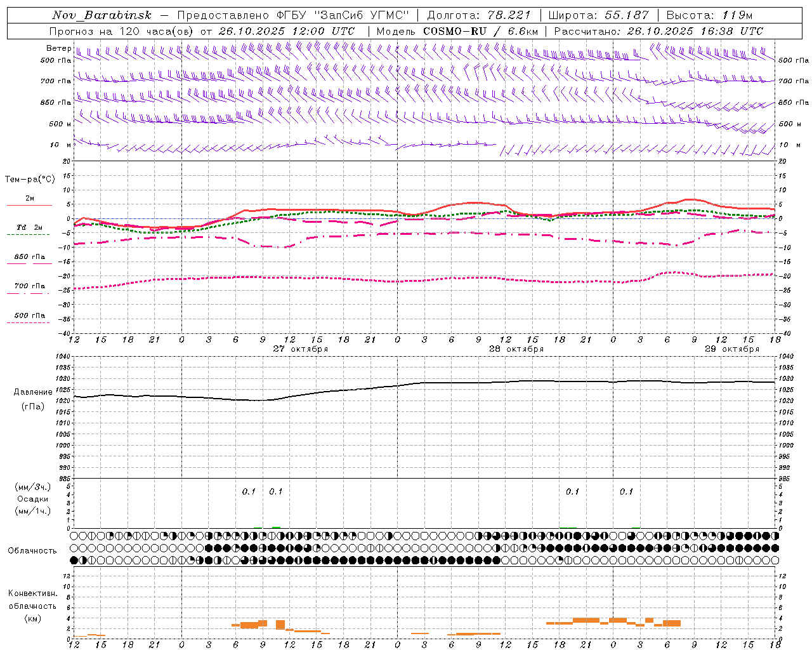Click the (мм/3ч.) precipitation unit label

click(33, 487)
